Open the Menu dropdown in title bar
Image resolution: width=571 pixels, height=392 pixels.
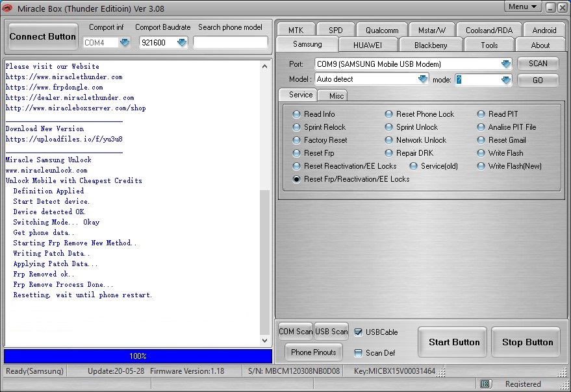pyautogui.click(x=522, y=6)
